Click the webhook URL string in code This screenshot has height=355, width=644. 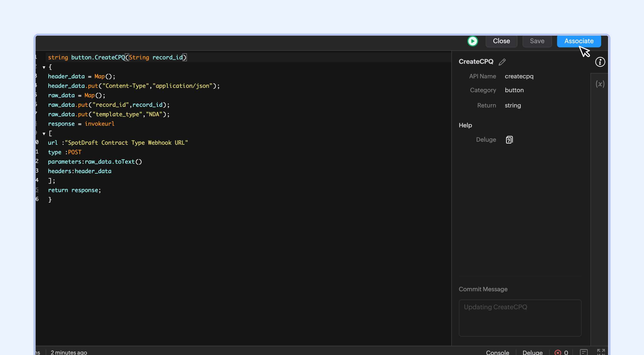[x=126, y=143]
